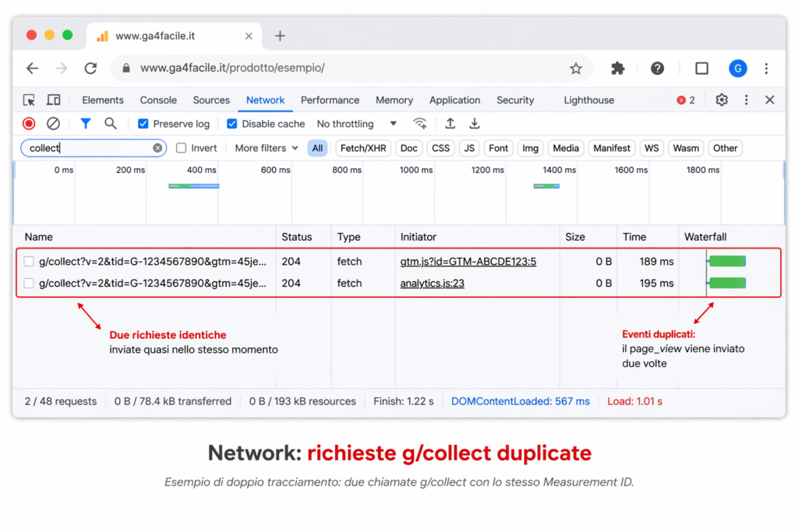
Task: Filter requests by CSS type
Action: point(440,148)
